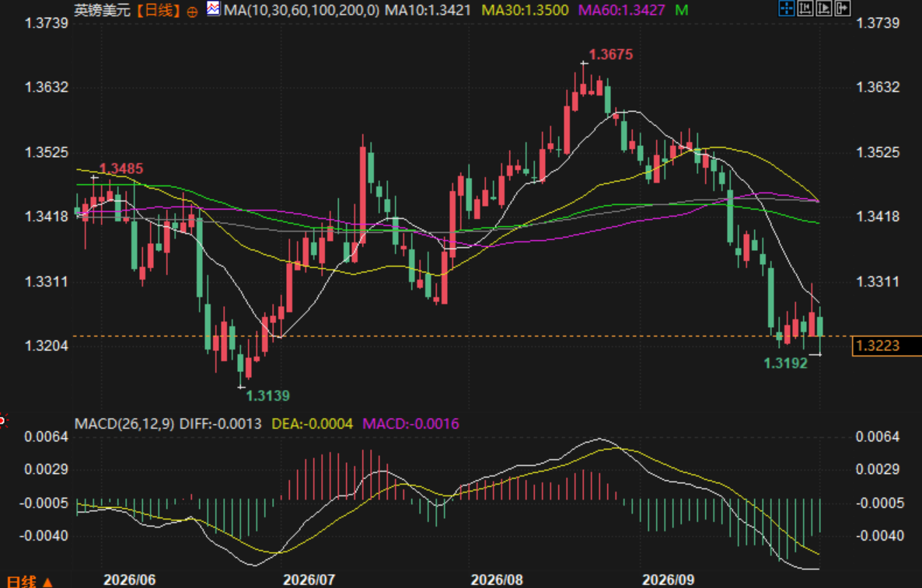Select the 【日线】 period label in the title

tap(158, 10)
